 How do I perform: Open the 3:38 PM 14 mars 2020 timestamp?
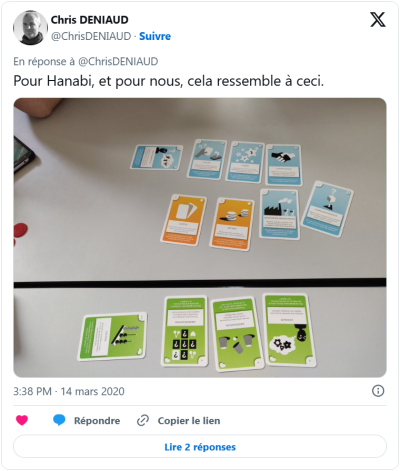pyautogui.click(x=69, y=391)
